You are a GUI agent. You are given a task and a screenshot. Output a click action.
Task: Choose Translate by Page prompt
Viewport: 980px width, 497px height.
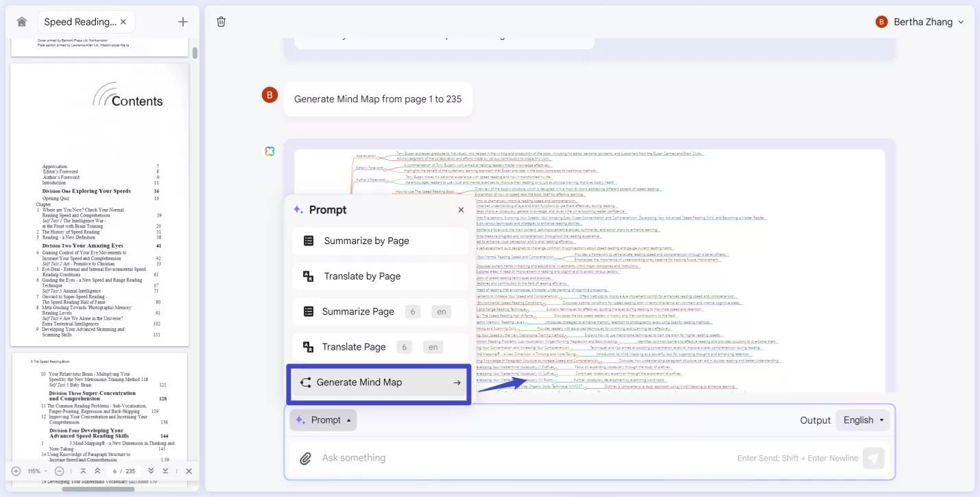click(380, 276)
